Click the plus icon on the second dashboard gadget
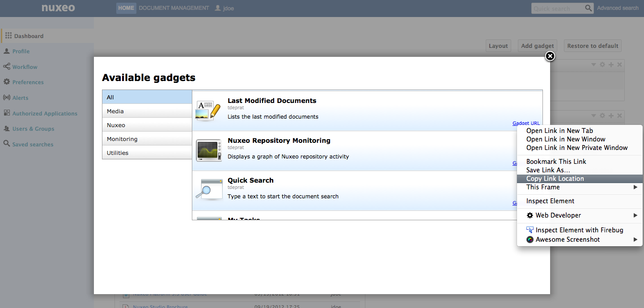This screenshot has height=308, width=644. pyautogui.click(x=611, y=115)
